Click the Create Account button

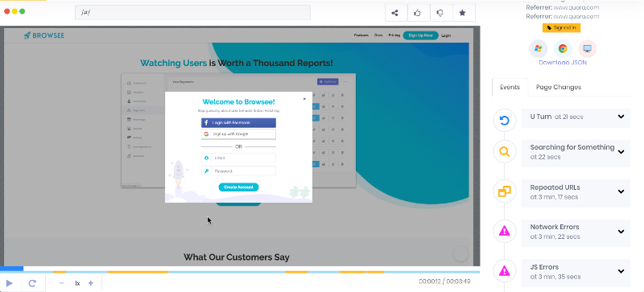click(238, 187)
